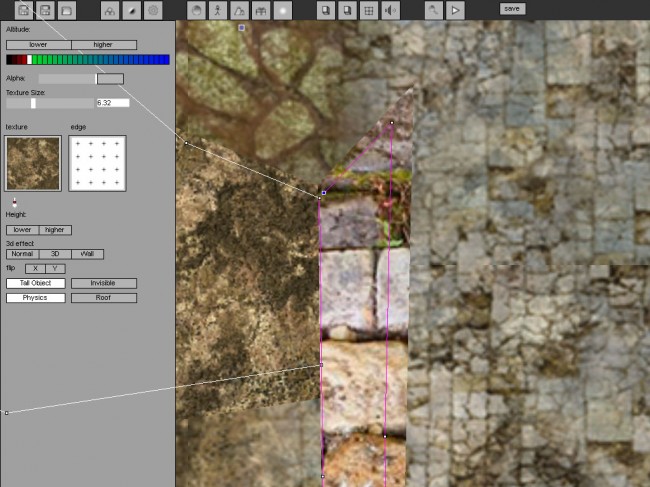Toggle the Roof option
This screenshot has width=650, height=487.
[x=103, y=297]
